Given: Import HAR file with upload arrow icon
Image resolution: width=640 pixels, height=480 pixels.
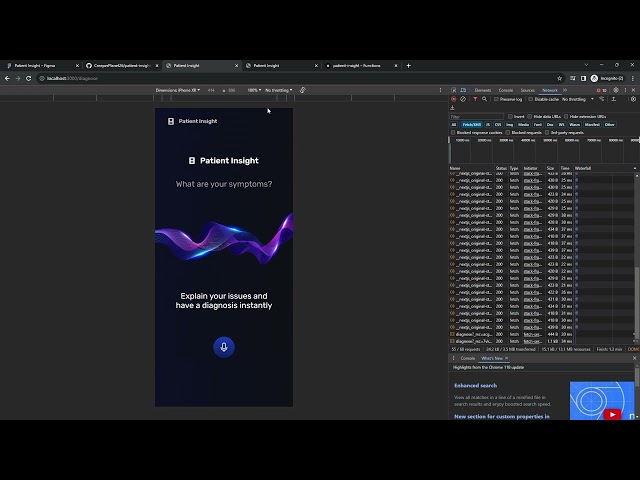Looking at the screenshot, I should pos(613,99).
